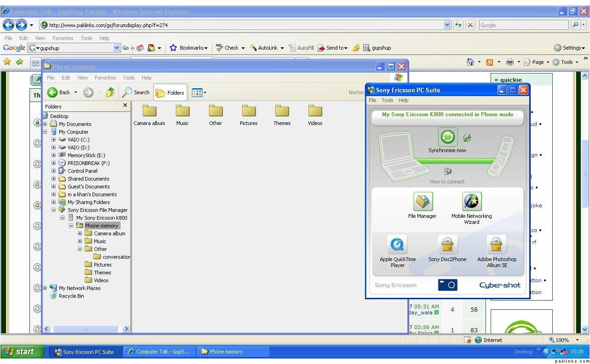Open Favorites menu in Phone memory window
The image size is (590, 364).
point(105,78)
